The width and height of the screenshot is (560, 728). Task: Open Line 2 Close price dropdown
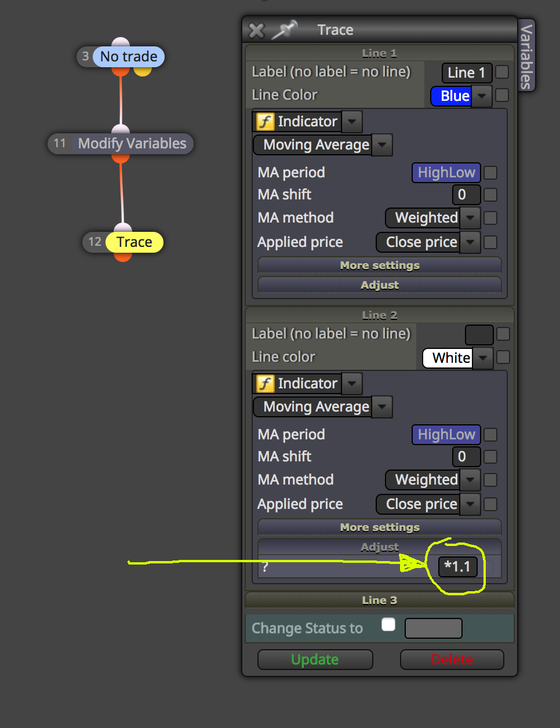470,504
